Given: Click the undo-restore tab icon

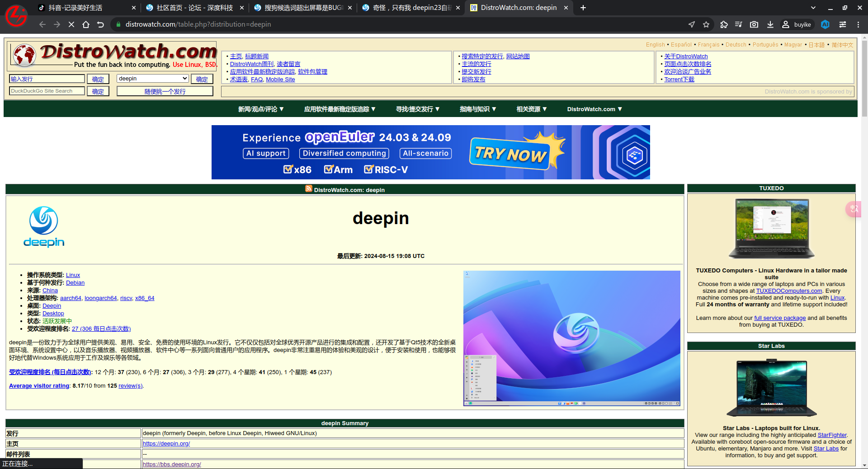Looking at the screenshot, I should coord(100,24).
